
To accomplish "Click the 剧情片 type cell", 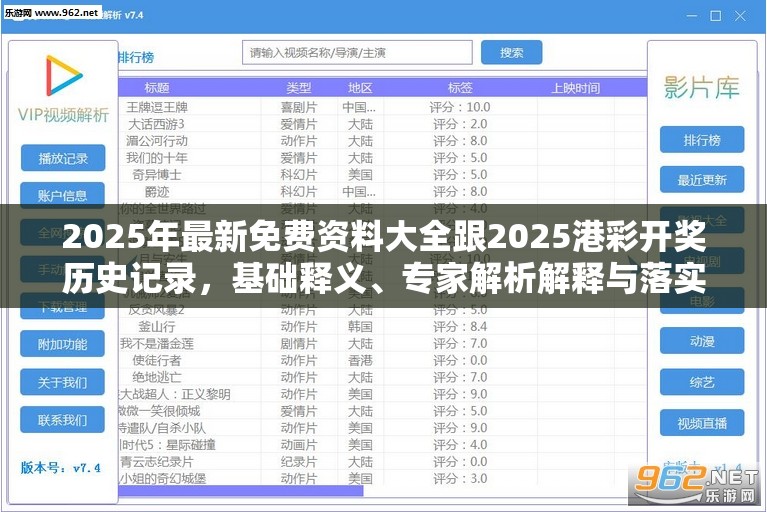I will [299, 344].
